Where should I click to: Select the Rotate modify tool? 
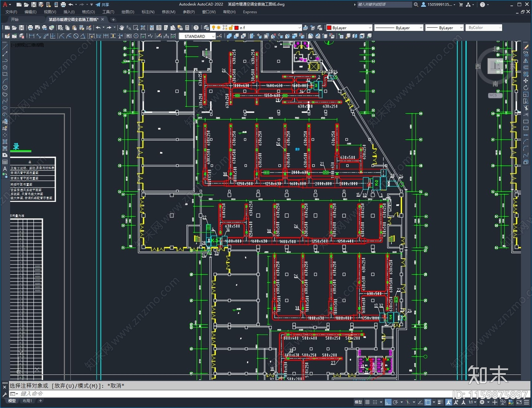pos(526,88)
